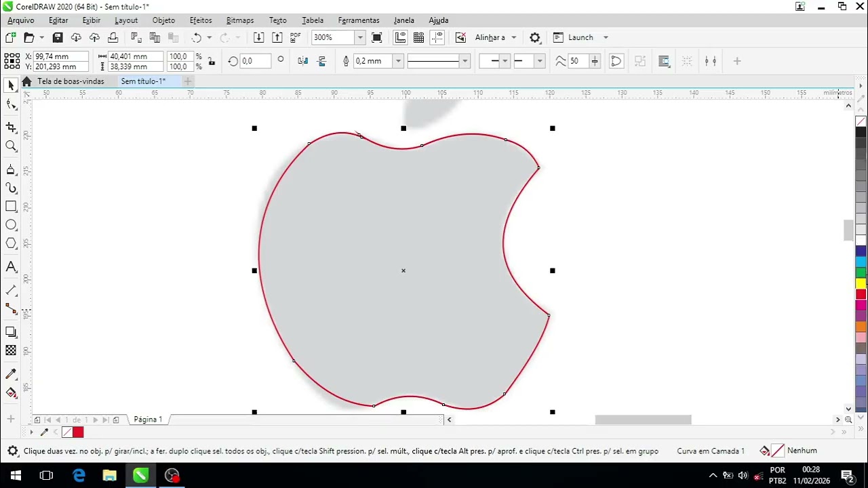Pick the Eyedropper tool in toolbox
This screenshot has width=868, height=488.
pyautogui.click(x=11, y=374)
